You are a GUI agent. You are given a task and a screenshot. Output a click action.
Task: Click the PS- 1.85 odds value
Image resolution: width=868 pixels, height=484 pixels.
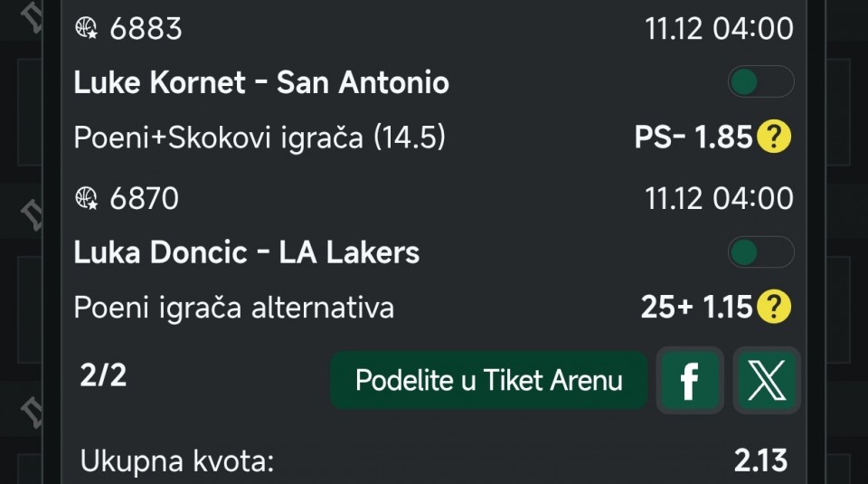click(x=693, y=138)
